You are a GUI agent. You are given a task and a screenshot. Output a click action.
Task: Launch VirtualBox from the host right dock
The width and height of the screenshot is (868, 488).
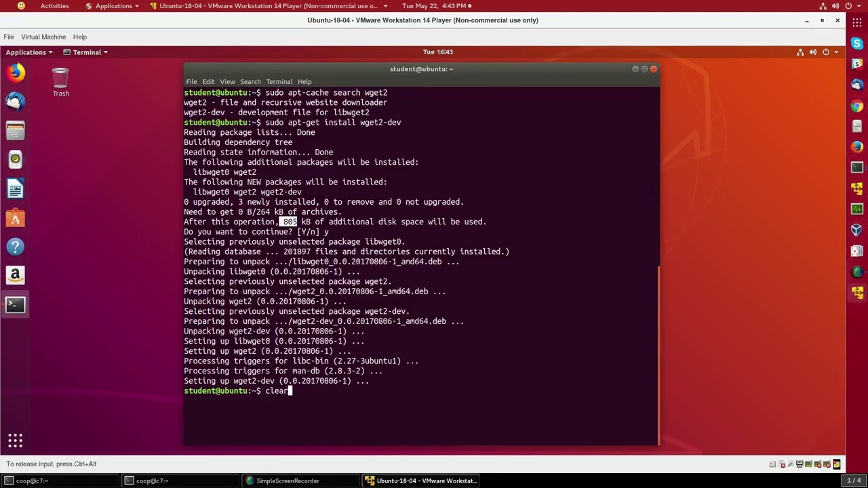(x=857, y=230)
